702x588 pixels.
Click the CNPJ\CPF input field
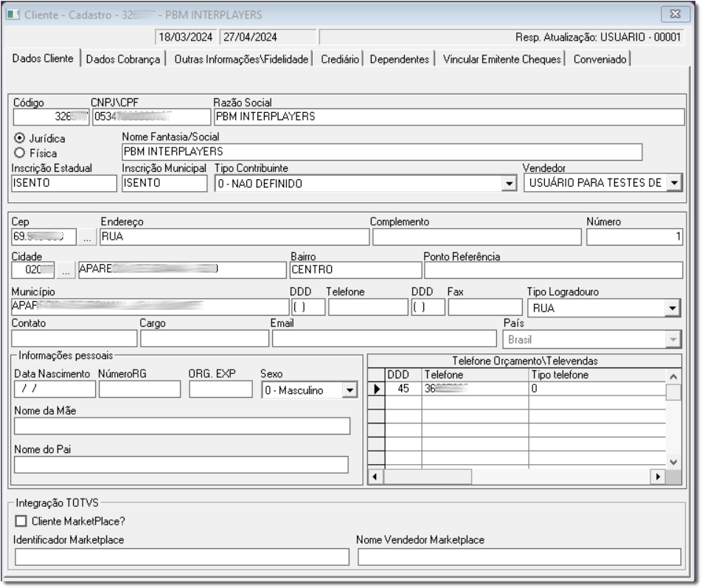point(151,117)
